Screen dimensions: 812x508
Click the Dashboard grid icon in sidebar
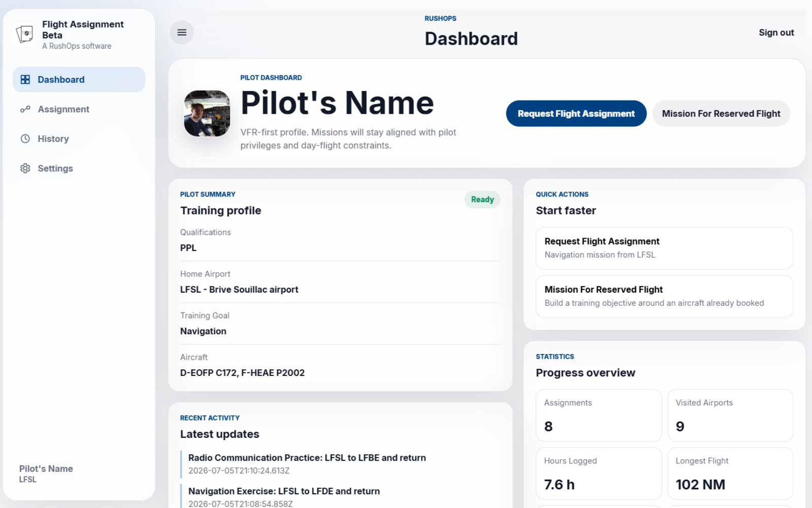25,79
